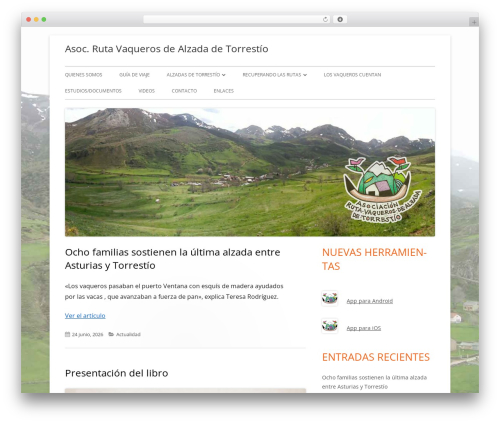500x423 pixels.
Task: Click the 24 junio post date
Action: [x=87, y=334]
